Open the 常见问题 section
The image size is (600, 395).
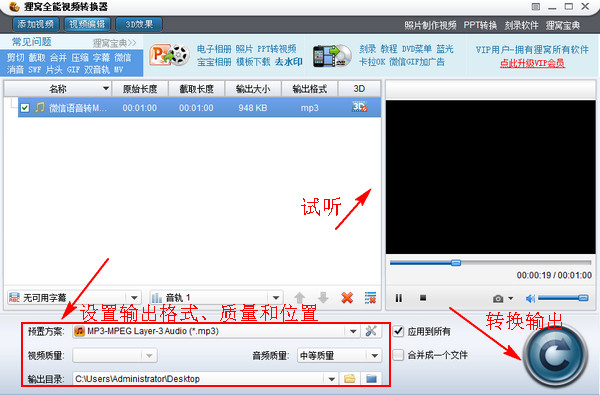(x=31, y=42)
